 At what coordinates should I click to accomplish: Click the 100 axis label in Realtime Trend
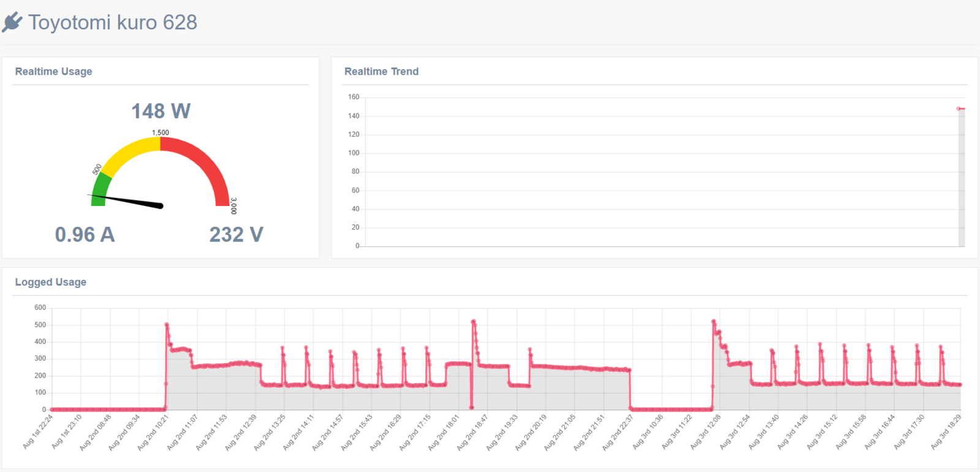pos(353,153)
